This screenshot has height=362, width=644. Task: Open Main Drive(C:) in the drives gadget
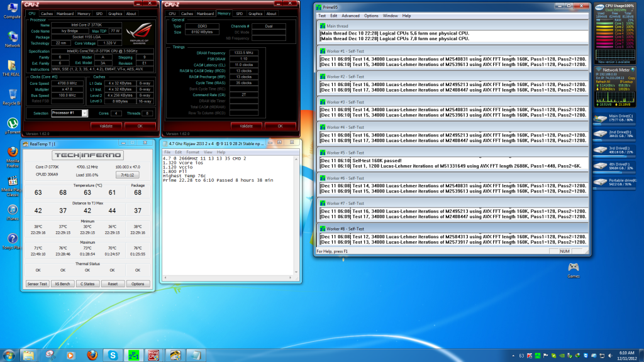(x=614, y=118)
